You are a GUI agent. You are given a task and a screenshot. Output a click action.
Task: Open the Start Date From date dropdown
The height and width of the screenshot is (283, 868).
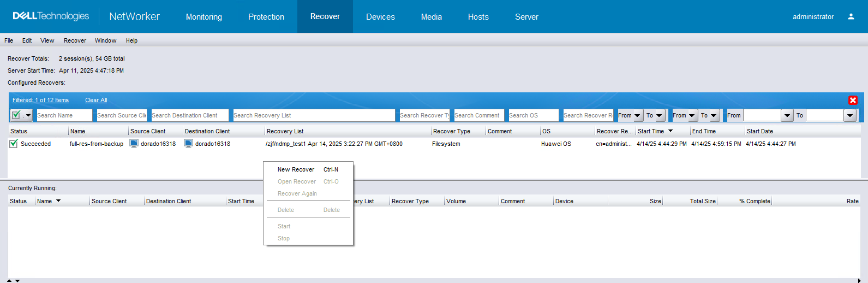click(787, 115)
